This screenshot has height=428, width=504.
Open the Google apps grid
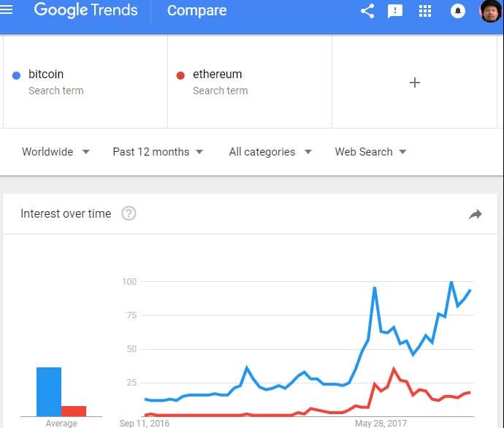425,11
